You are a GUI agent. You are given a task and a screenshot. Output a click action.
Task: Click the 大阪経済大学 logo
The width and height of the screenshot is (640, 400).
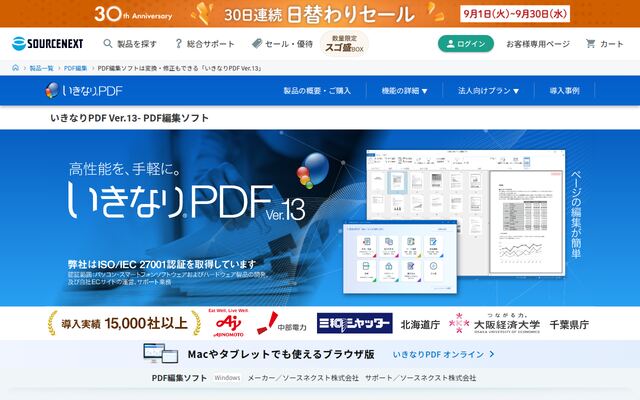click(494, 323)
